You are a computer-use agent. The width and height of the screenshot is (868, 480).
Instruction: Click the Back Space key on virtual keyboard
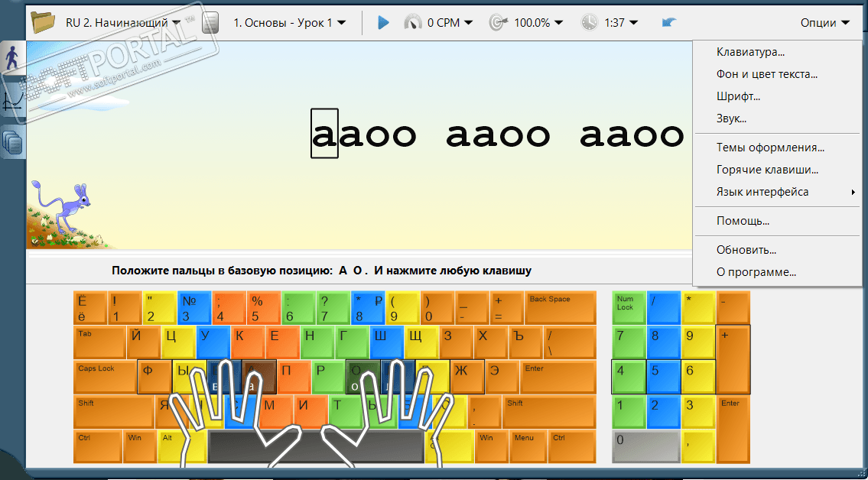tap(561, 307)
